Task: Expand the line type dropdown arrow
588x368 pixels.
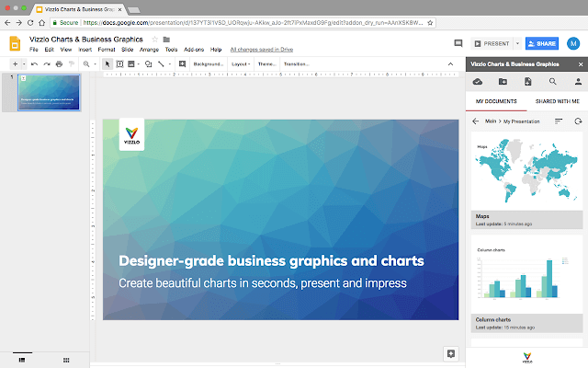Action: [x=170, y=64]
